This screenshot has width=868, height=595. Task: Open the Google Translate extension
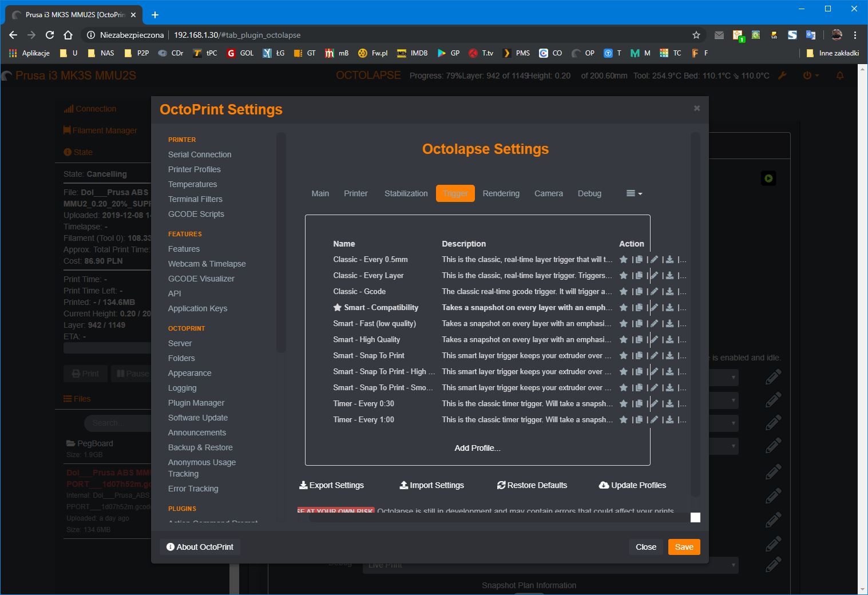tap(811, 35)
